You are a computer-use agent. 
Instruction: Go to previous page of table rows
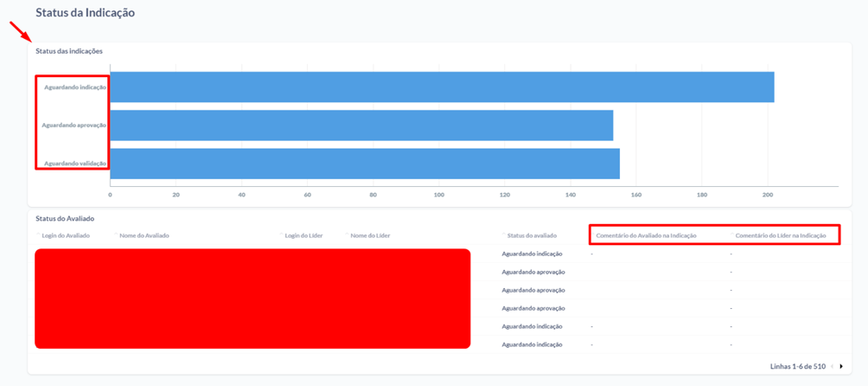pos(832,366)
